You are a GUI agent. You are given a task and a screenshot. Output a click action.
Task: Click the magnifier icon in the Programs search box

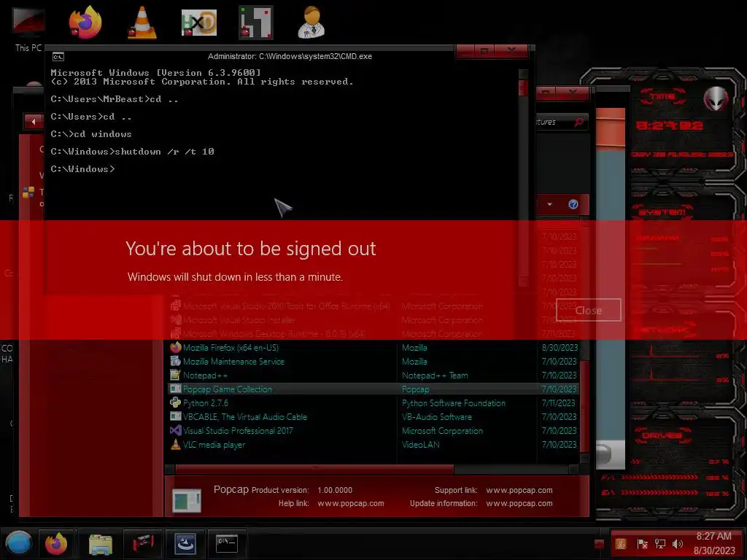(578, 122)
